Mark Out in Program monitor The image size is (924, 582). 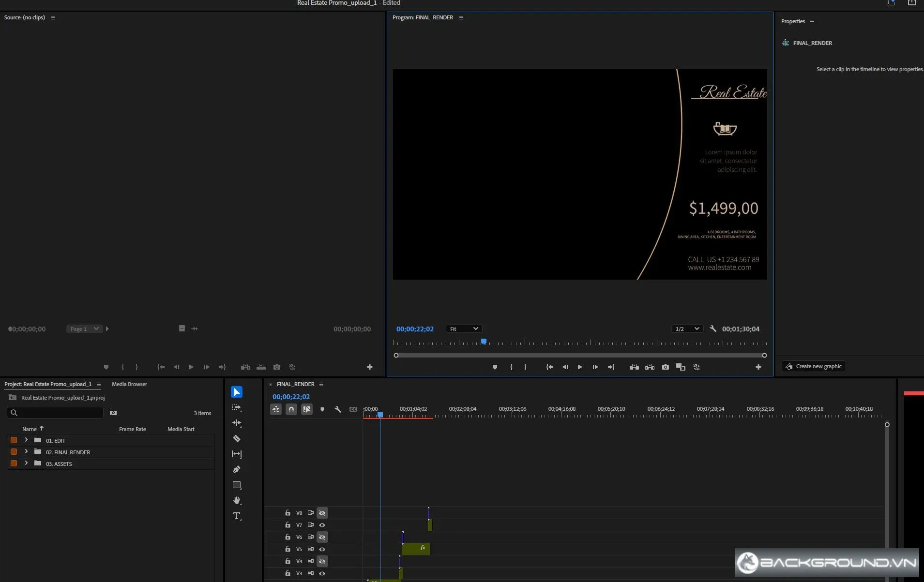pos(525,367)
